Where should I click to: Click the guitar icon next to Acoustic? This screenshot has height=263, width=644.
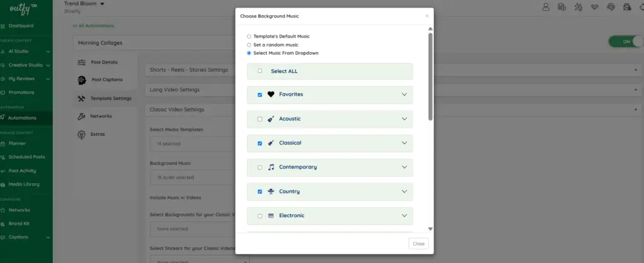270,119
